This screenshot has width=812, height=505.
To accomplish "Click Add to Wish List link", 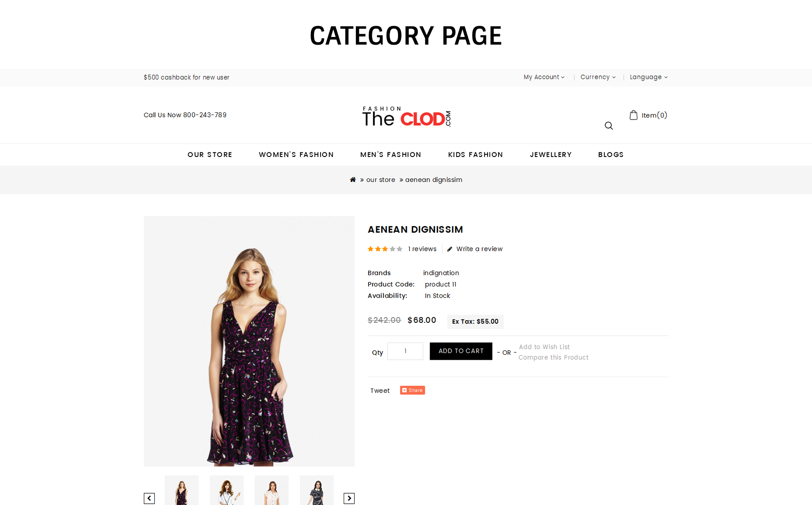I will click(544, 347).
